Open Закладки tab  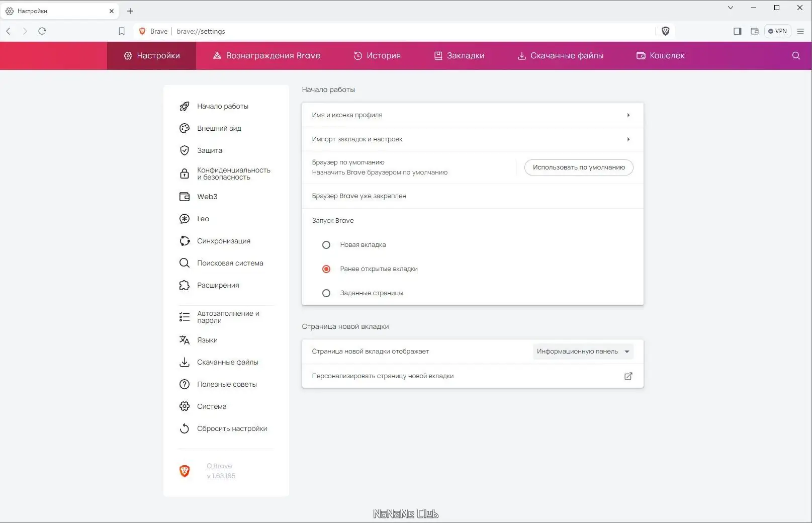click(x=460, y=56)
